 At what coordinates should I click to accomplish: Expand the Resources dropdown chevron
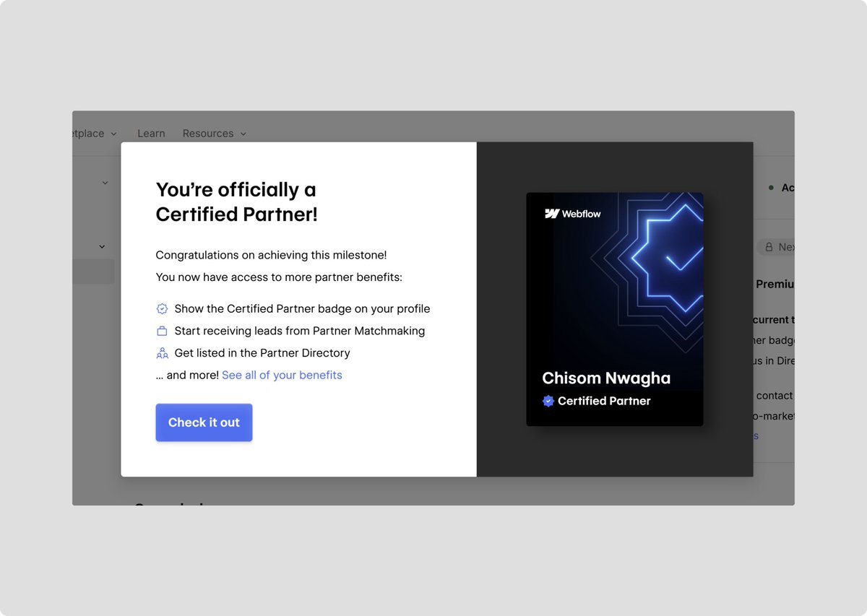click(x=243, y=134)
